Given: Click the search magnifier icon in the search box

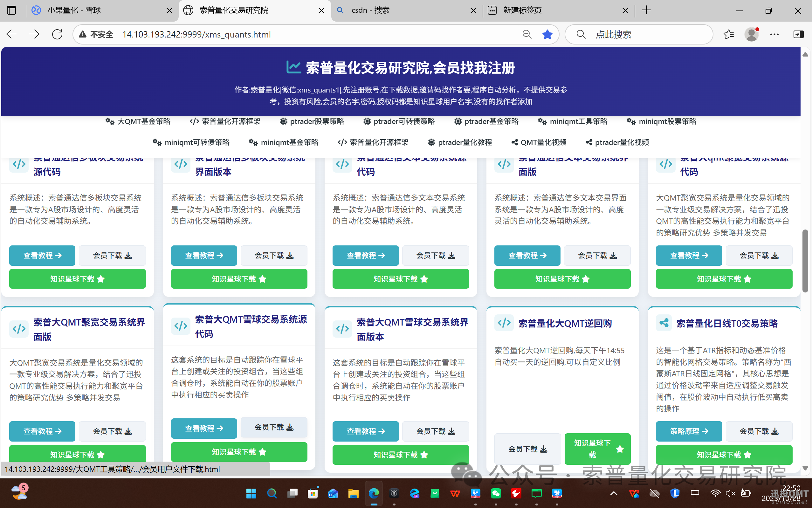Looking at the screenshot, I should click(x=581, y=34).
